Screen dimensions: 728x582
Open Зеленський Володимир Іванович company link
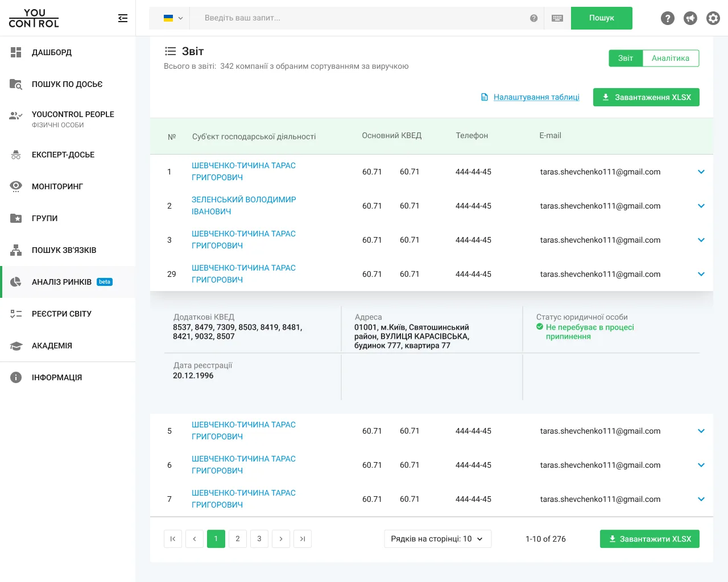point(244,206)
